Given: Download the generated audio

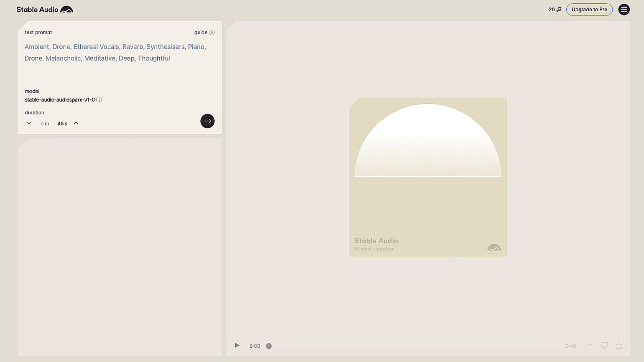Looking at the screenshot, I should pos(590,345).
